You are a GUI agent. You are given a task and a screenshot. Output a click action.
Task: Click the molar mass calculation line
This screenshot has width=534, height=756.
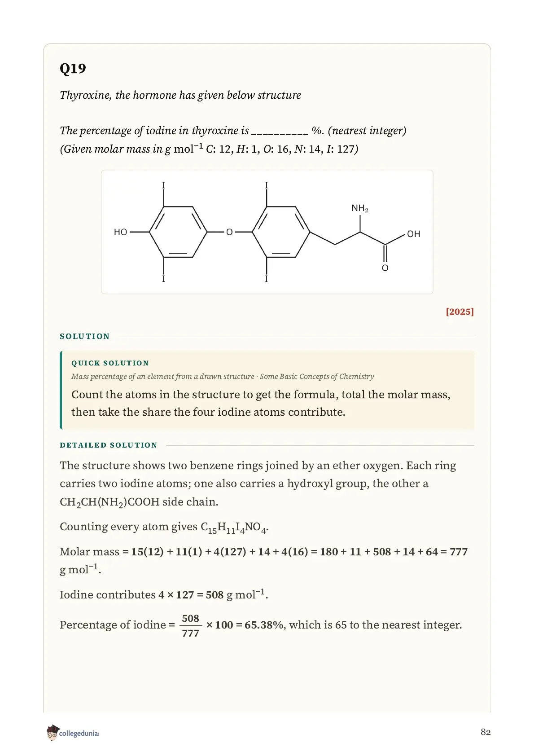(x=264, y=560)
